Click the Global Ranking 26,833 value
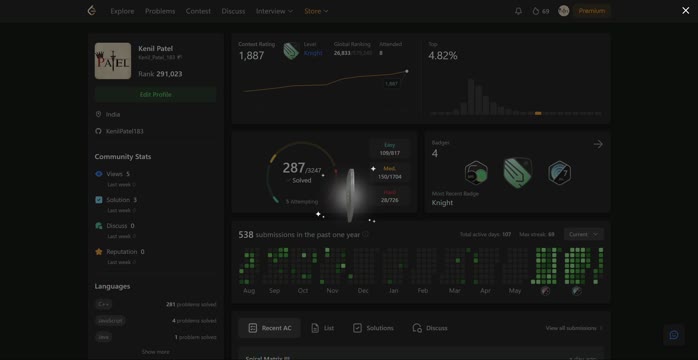Viewport: 698px width, 360px height. pos(342,53)
